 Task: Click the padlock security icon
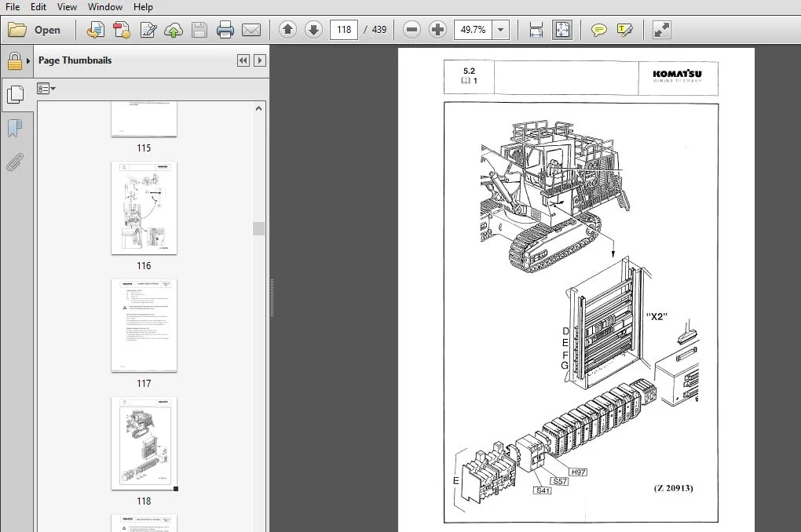(14, 60)
